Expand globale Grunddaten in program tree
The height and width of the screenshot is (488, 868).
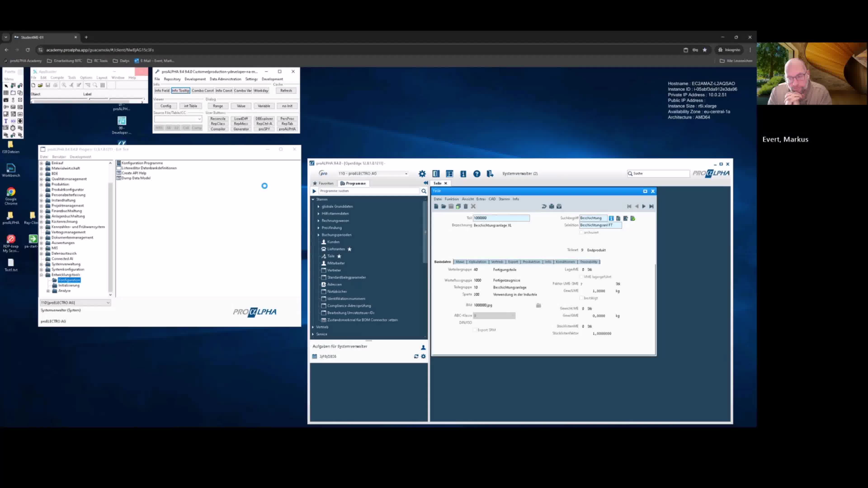[318, 206]
